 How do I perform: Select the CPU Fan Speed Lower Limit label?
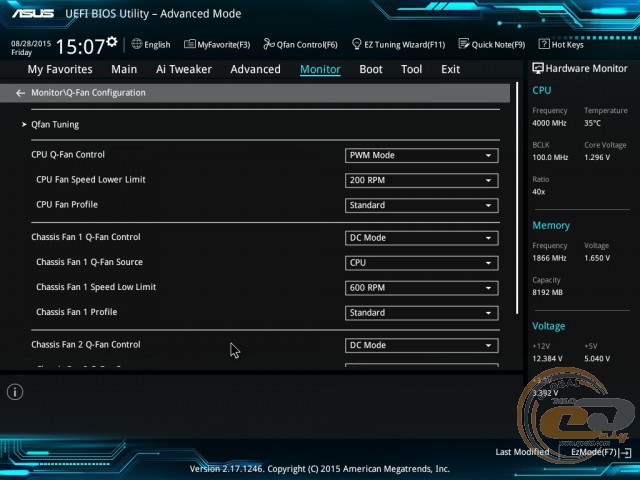click(x=91, y=180)
